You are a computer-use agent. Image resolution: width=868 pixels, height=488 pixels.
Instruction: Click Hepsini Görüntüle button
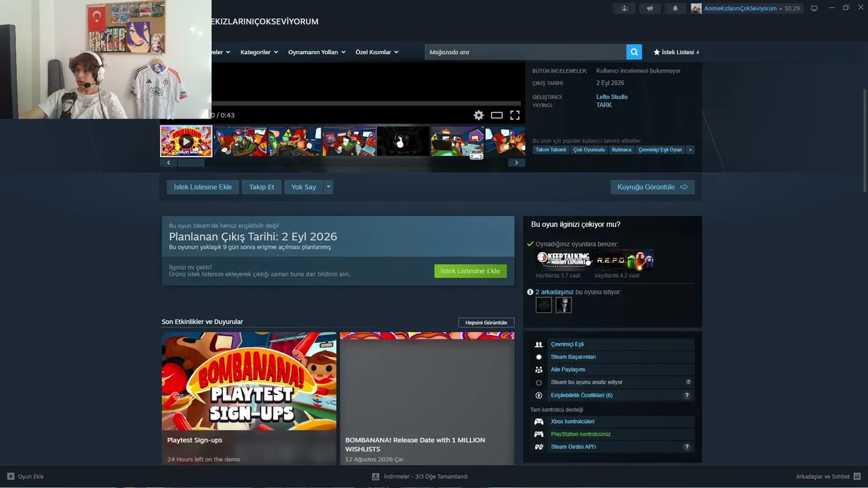tap(486, 323)
